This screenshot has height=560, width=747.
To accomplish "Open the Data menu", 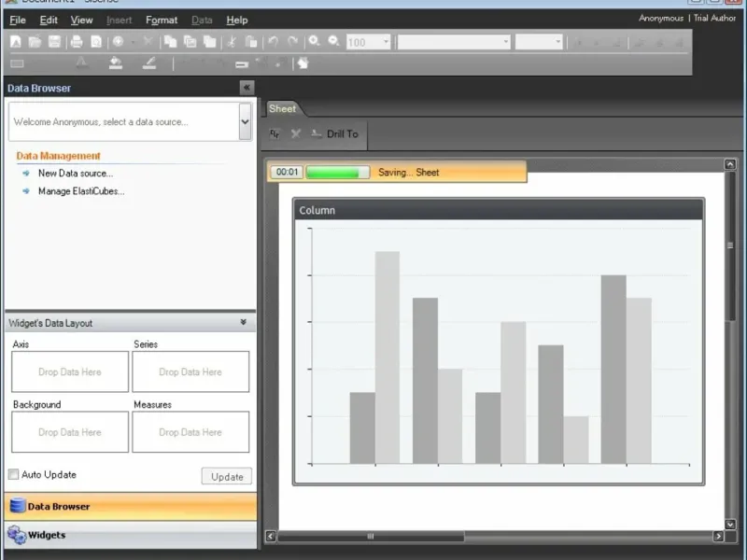I will point(202,20).
